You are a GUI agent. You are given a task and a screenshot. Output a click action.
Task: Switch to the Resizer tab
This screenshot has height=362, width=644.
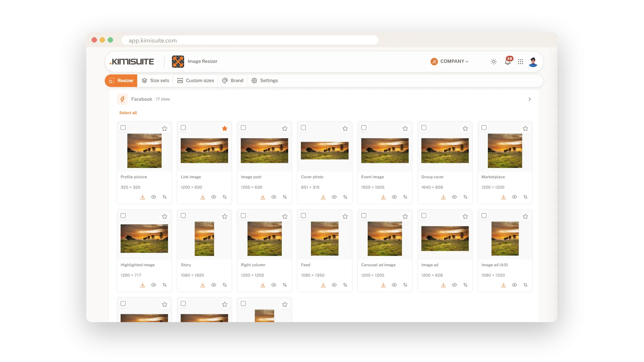(x=121, y=80)
